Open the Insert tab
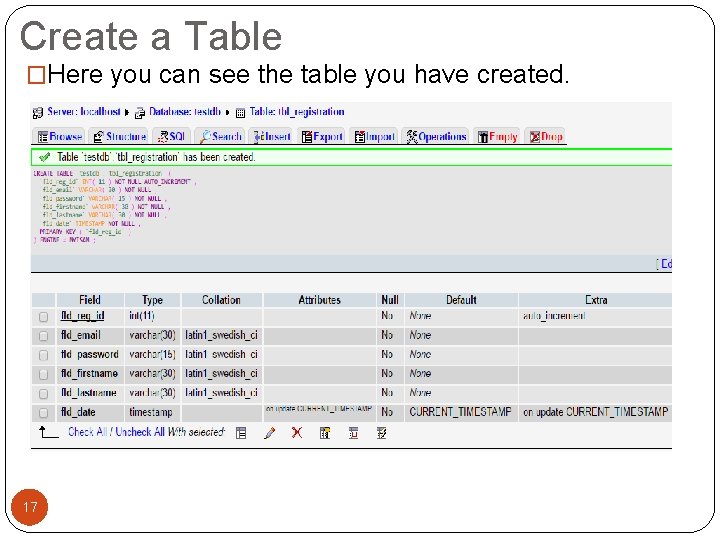Viewport: 720px width, 540px height. 272,136
